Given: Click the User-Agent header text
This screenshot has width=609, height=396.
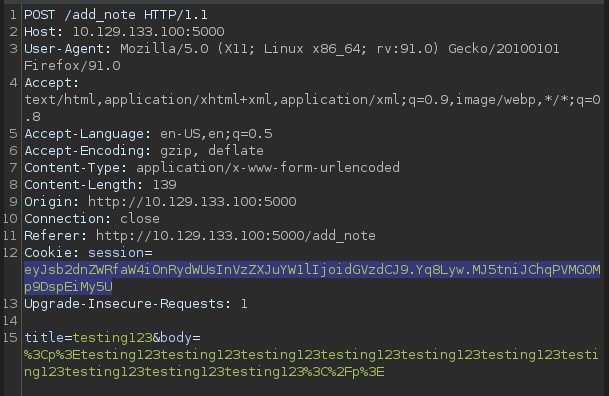Looking at the screenshot, I should click(x=291, y=57).
